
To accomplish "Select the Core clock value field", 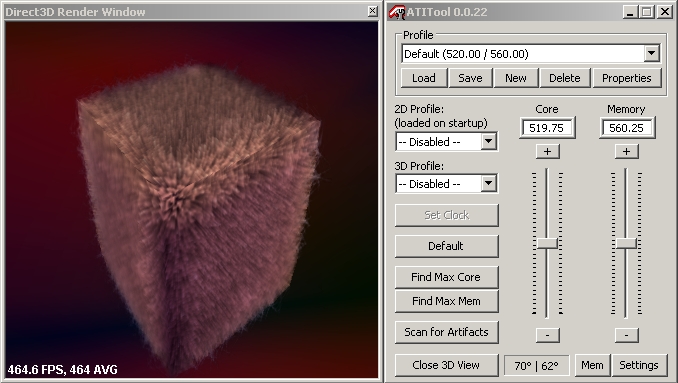I will 547,128.
